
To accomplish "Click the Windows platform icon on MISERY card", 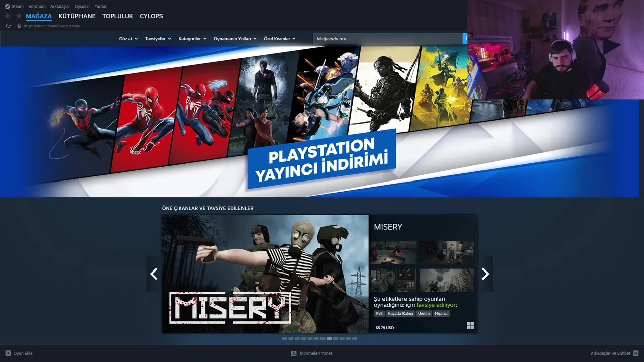I will tap(470, 326).
